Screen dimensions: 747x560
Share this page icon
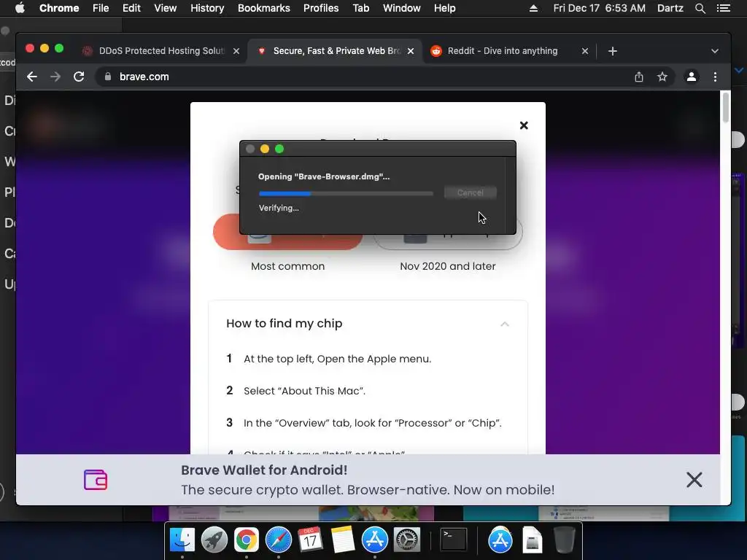(x=639, y=77)
